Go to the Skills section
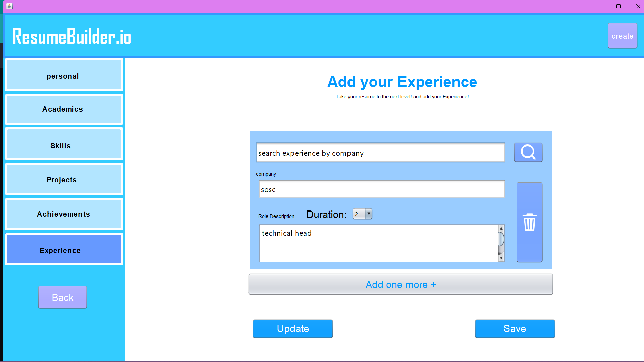The width and height of the screenshot is (644, 362). [64, 144]
